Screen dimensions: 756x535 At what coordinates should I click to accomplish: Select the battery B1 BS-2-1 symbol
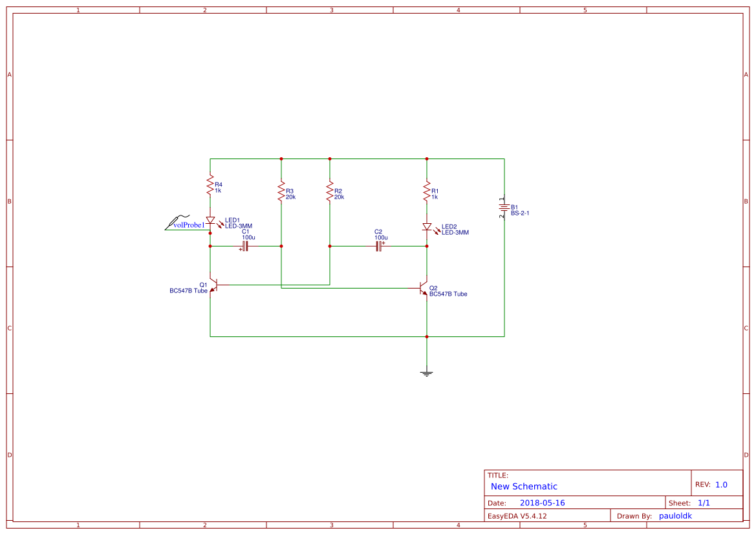tap(504, 207)
